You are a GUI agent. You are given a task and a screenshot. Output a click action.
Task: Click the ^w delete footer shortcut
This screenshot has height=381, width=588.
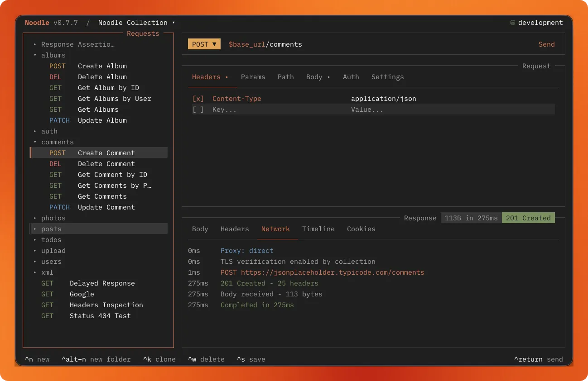[206, 359]
